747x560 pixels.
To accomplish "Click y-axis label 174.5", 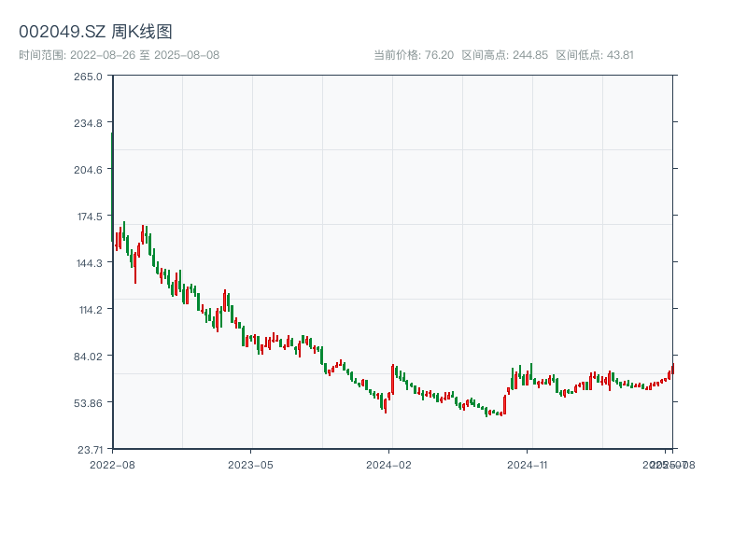I will [x=90, y=217].
